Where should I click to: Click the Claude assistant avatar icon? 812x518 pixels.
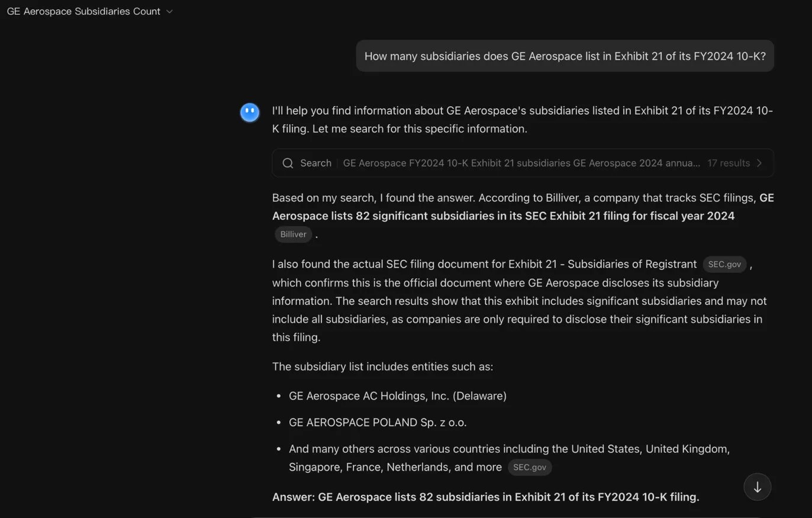(249, 112)
